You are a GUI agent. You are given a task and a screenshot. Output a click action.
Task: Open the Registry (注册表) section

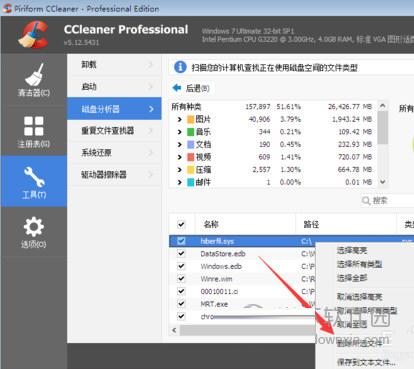click(x=34, y=131)
